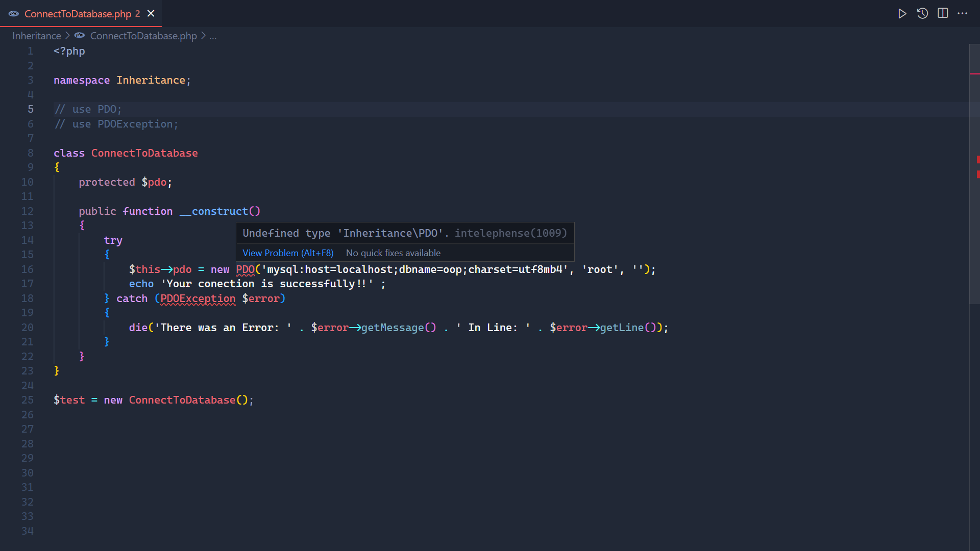Run the PHP file with play icon

click(902, 14)
